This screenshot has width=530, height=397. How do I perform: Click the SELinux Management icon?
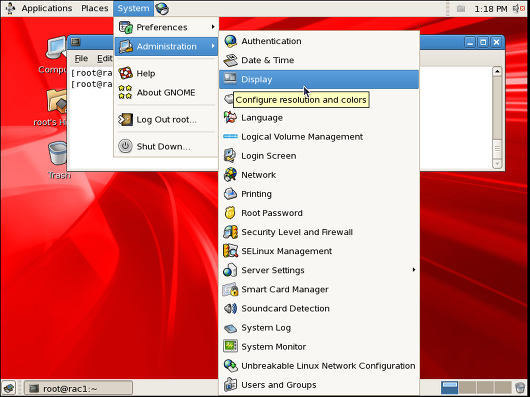(x=231, y=251)
